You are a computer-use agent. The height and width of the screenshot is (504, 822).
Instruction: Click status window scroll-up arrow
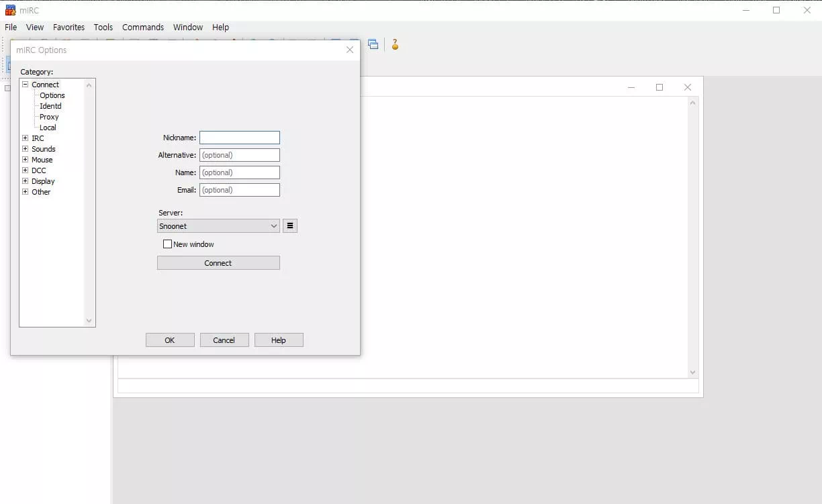click(693, 103)
